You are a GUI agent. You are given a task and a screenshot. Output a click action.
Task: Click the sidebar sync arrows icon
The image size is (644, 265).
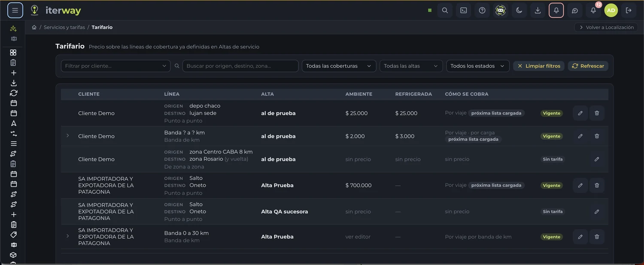click(x=13, y=93)
